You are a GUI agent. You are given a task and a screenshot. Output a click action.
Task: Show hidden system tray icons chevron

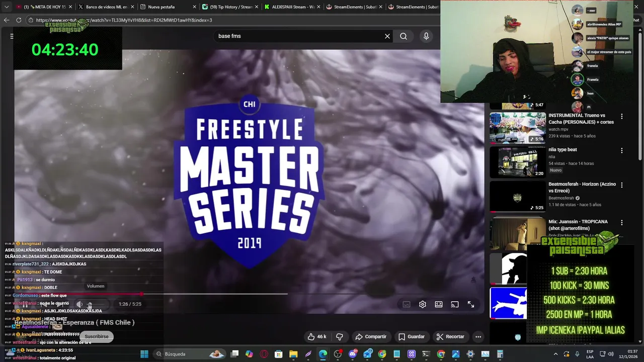click(555, 354)
